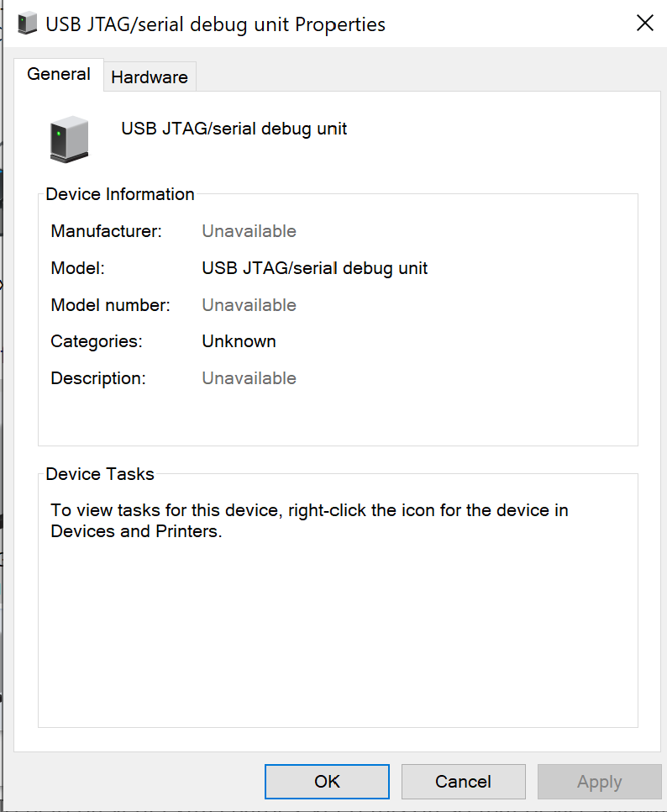Click the Categories value Unknown
667x812 pixels.
pos(239,341)
